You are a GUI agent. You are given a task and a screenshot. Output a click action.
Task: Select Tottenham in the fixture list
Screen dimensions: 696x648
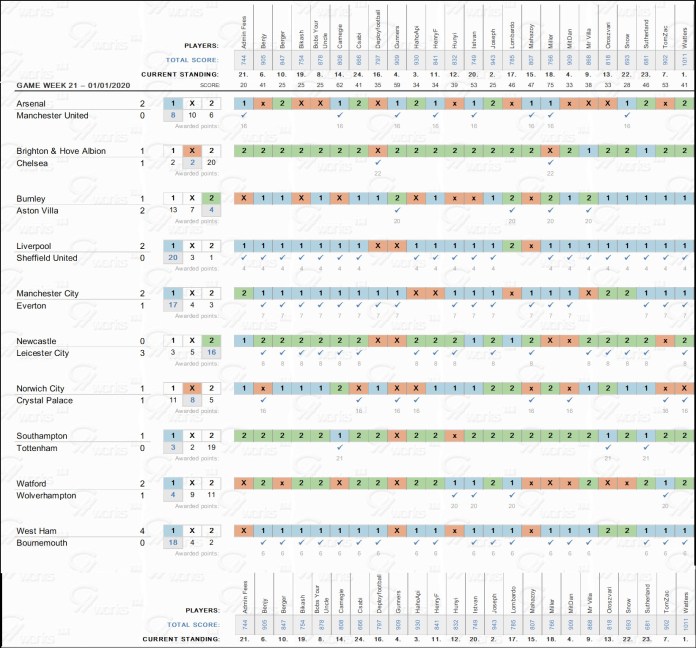[40, 448]
